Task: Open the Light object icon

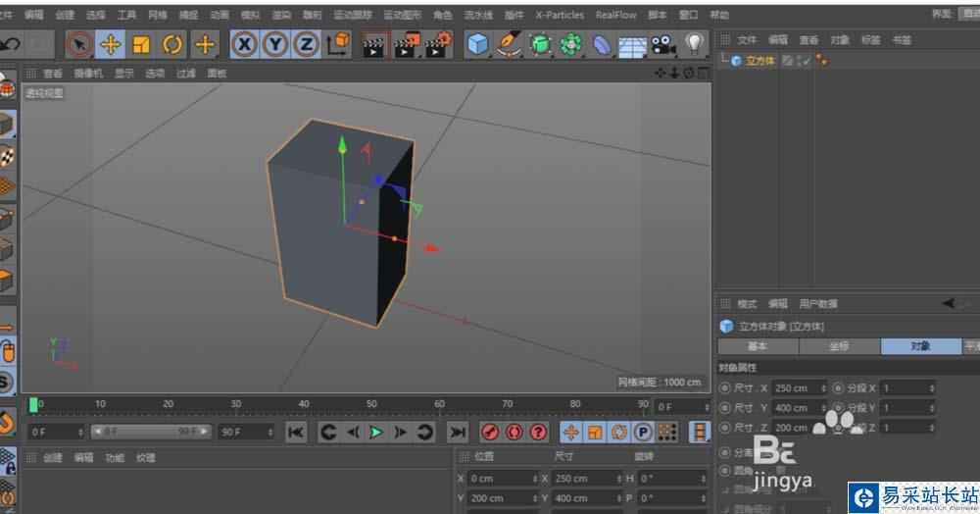Action: (x=695, y=44)
